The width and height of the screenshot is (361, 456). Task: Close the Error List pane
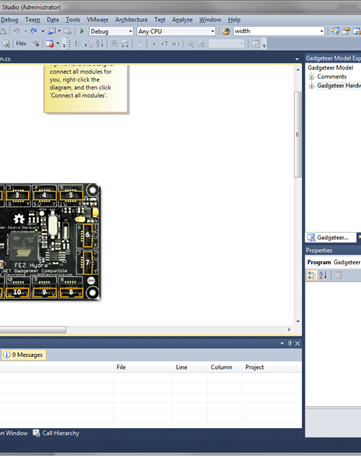[297, 343]
